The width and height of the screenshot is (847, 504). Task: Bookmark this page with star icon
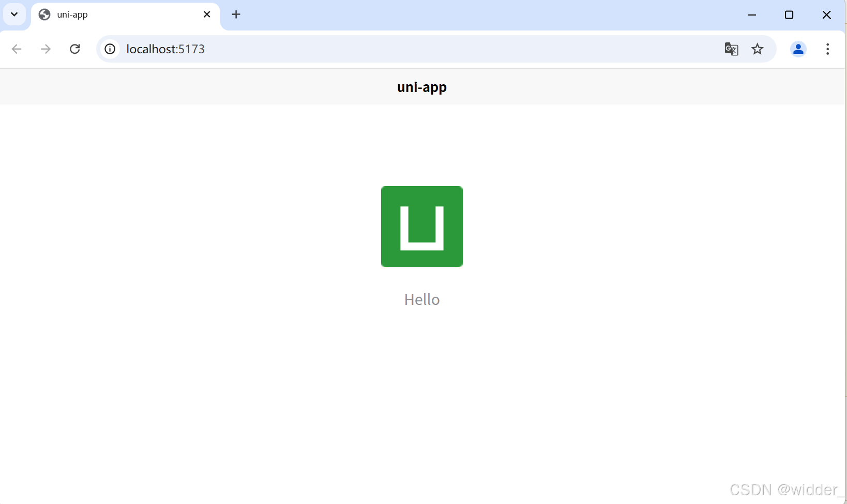[x=758, y=49]
